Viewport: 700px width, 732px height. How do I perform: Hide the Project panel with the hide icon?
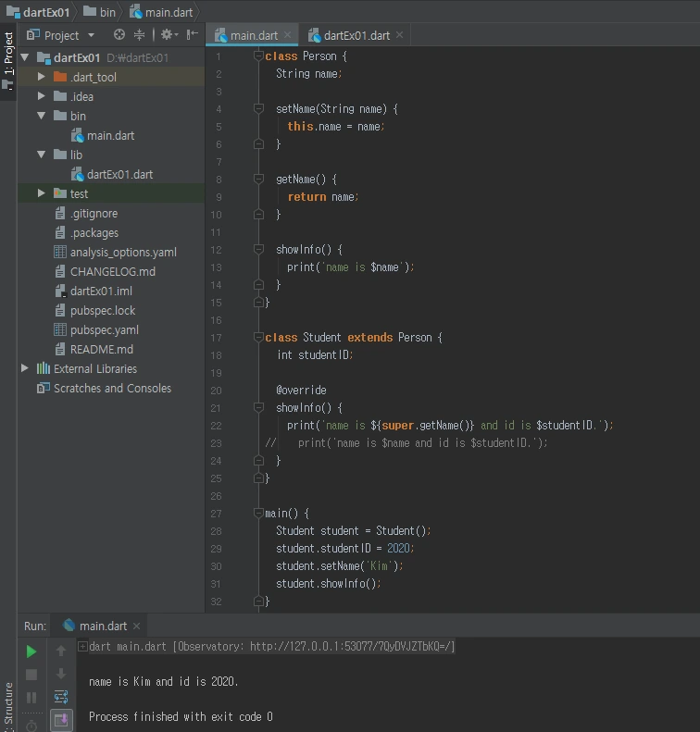point(192,35)
